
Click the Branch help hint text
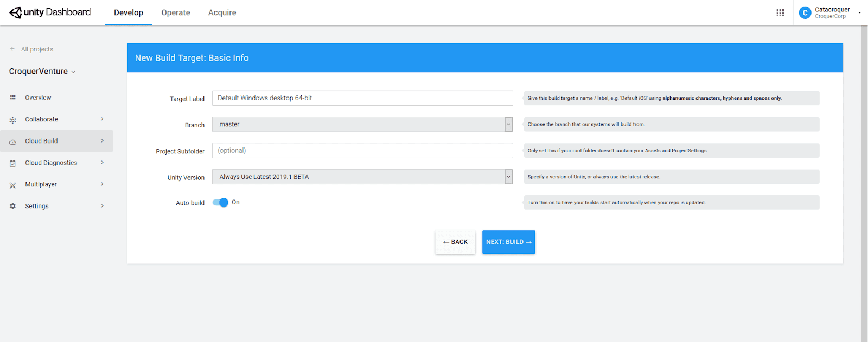point(586,125)
